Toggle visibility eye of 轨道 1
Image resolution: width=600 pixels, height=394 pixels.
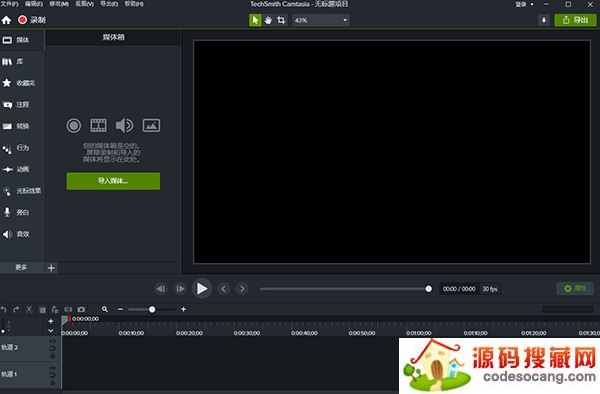click(52, 367)
